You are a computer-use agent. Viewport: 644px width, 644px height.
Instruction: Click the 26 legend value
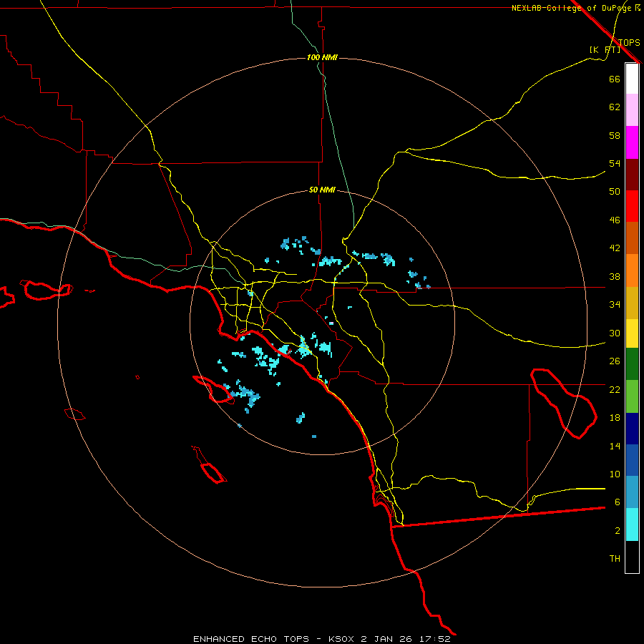pyautogui.click(x=615, y=361)
